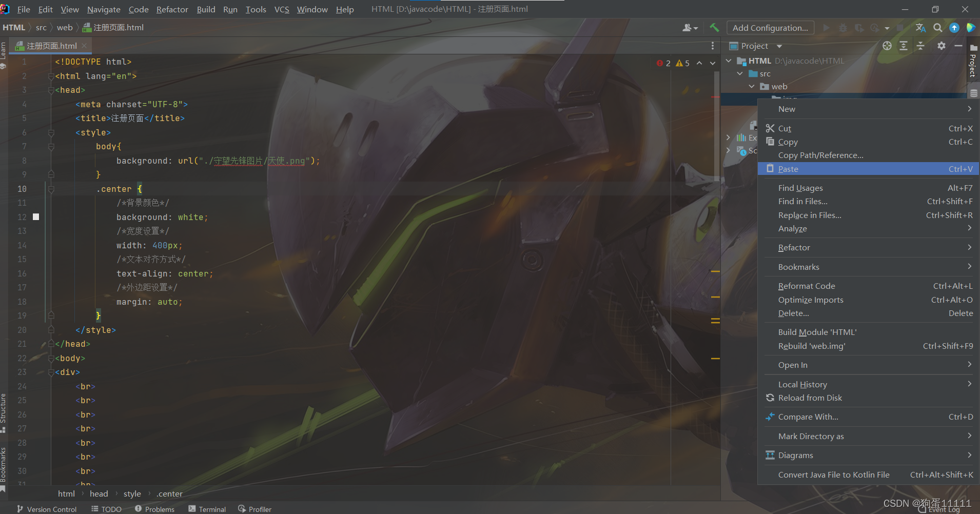
Task: Open the Terminal tool window
Action: (207, 509)
